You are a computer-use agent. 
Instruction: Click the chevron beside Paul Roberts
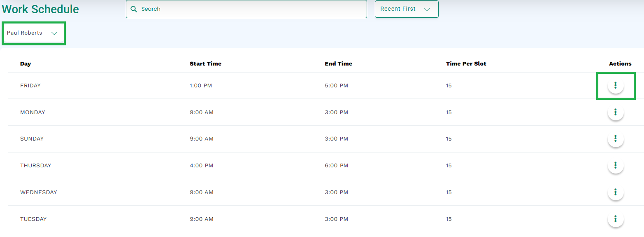[x=54, y=33]
